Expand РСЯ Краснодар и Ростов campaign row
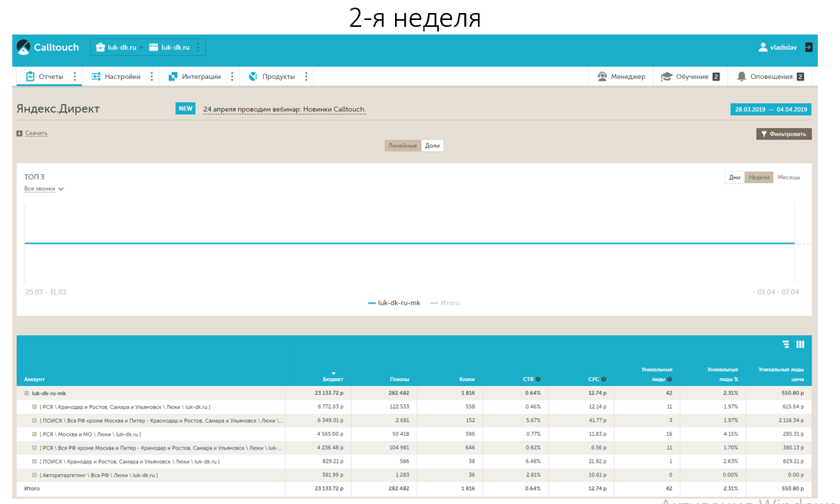 (35, 407)
